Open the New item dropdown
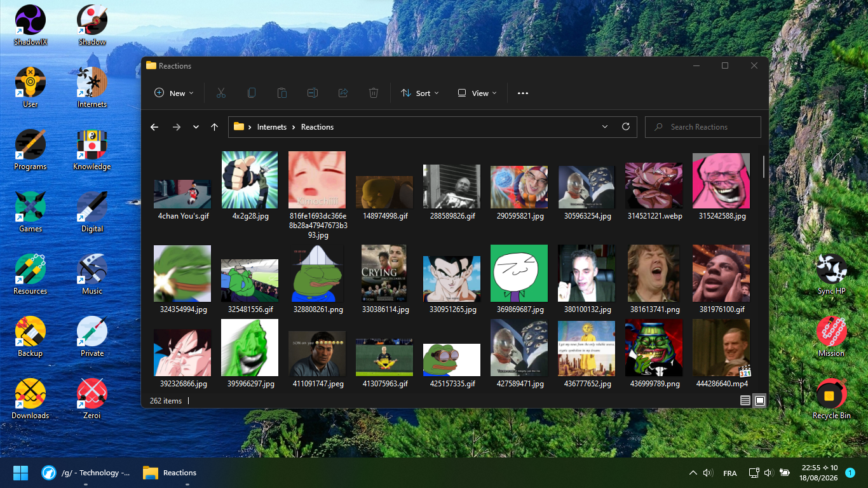 [174, 93]
